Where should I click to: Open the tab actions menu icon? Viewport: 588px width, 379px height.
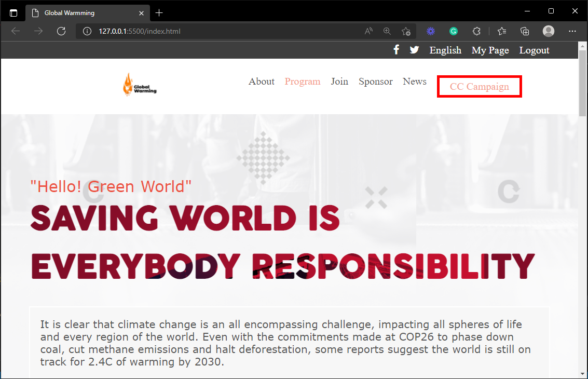tap(13, 13)
